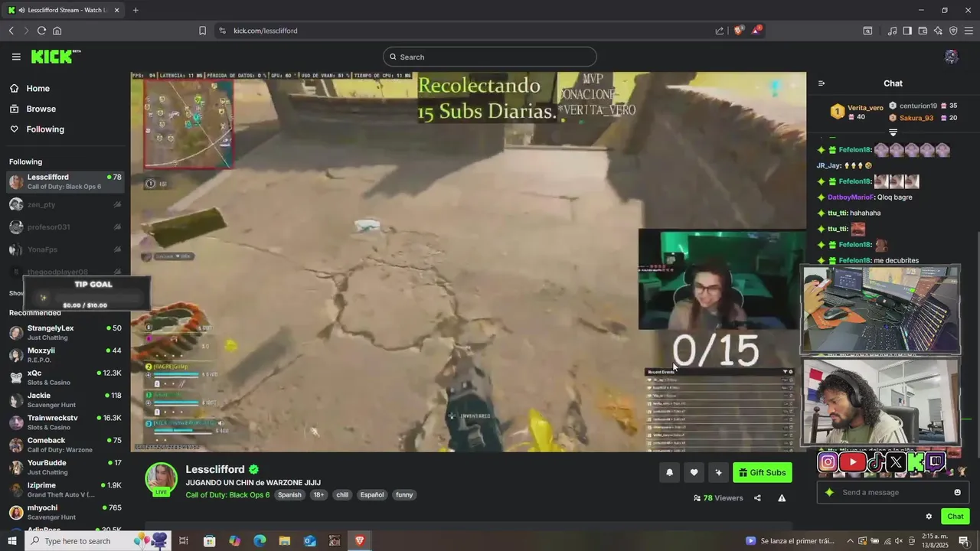980x551 pixels.
Task: Open recommended channel Trainwreckstv
Action: pyautogui.click(x=65, y=422)
